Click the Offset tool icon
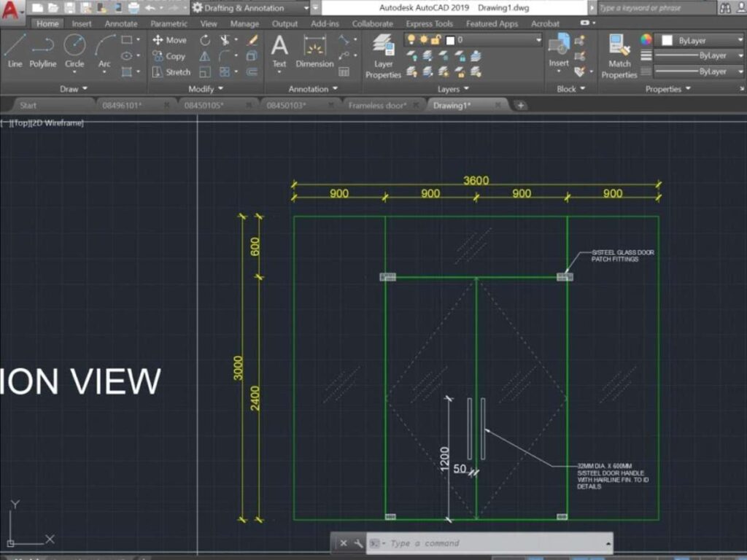Screen dimensions: 747x560 (252, 72)
